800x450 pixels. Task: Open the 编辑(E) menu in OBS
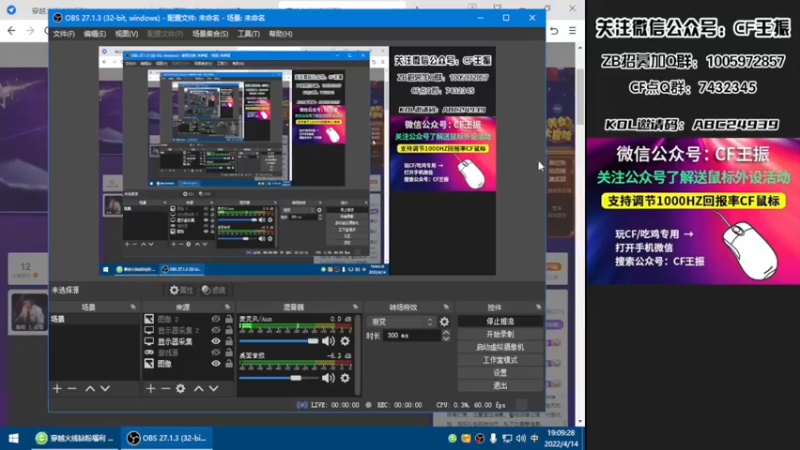coord(95,34)
